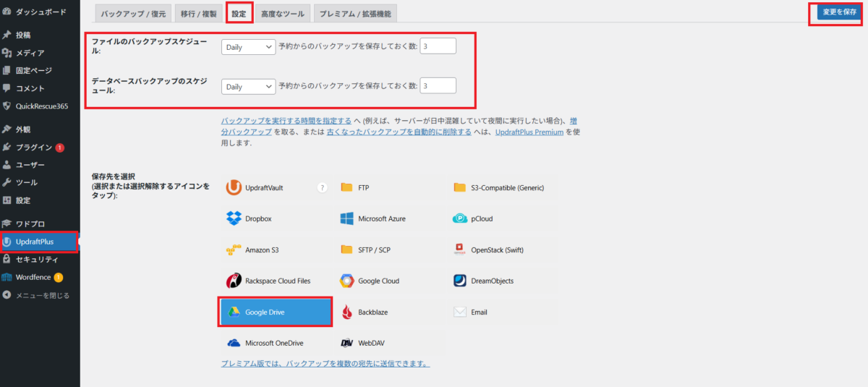Open プラグイン in the sidebar menu
This screenshot has width=868, height=387.
34,147
